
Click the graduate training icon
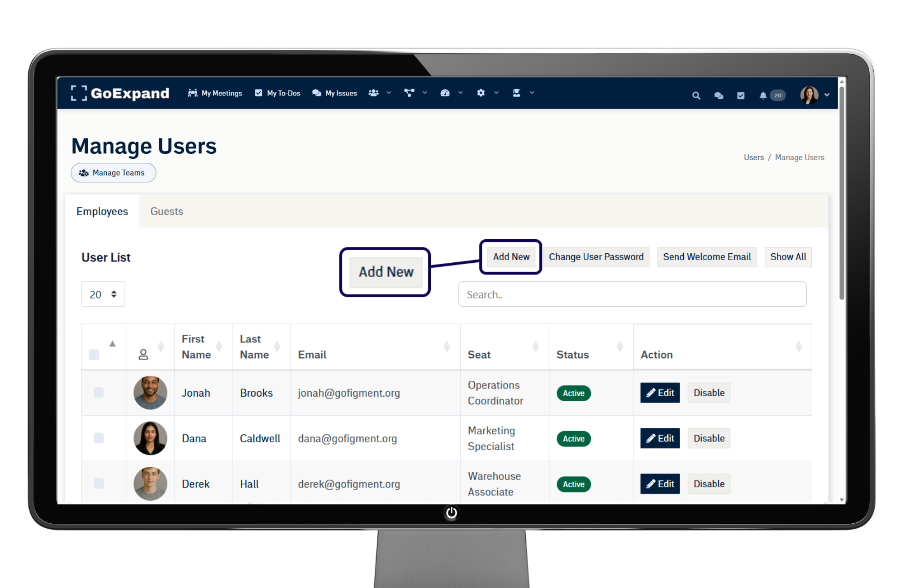pyautogui.click(x=517, y=93)
